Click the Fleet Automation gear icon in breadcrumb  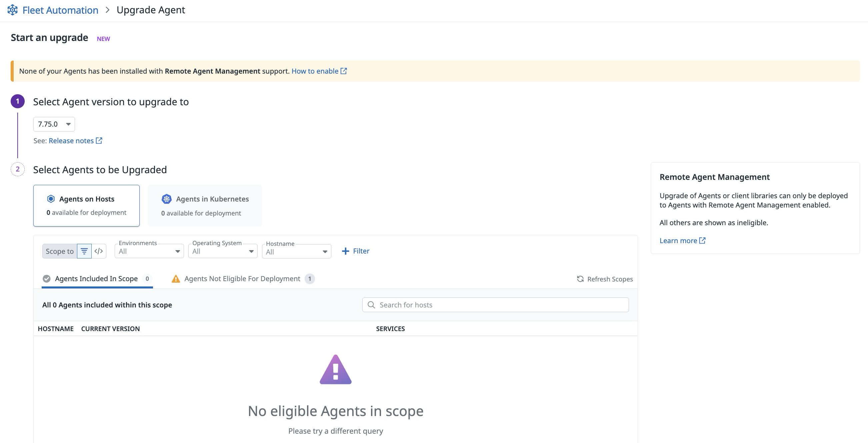[x=12, y=10]
